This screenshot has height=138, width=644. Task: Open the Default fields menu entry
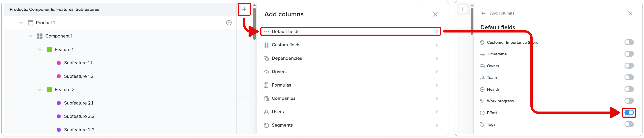coord(350,32)
